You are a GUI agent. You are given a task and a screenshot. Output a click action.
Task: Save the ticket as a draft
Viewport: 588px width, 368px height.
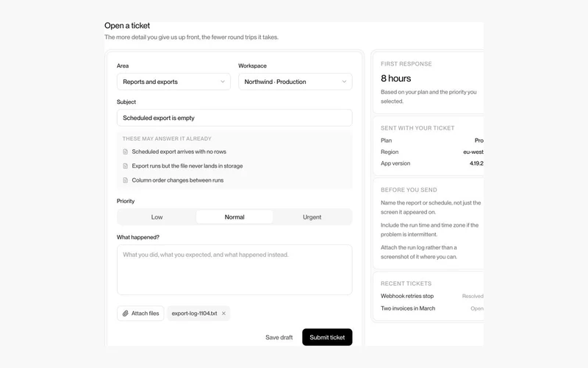pyautogui.click(x=279, y=337)
